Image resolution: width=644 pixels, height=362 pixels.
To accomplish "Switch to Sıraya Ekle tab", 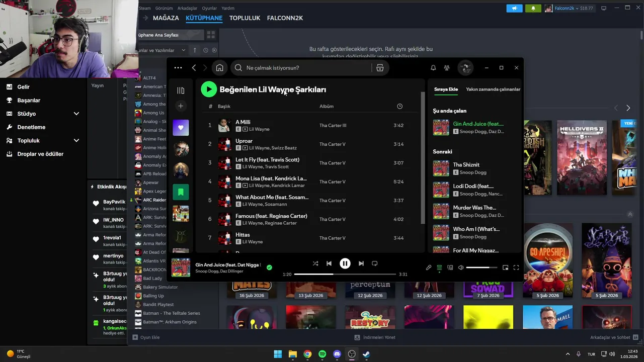I will 446,89.
